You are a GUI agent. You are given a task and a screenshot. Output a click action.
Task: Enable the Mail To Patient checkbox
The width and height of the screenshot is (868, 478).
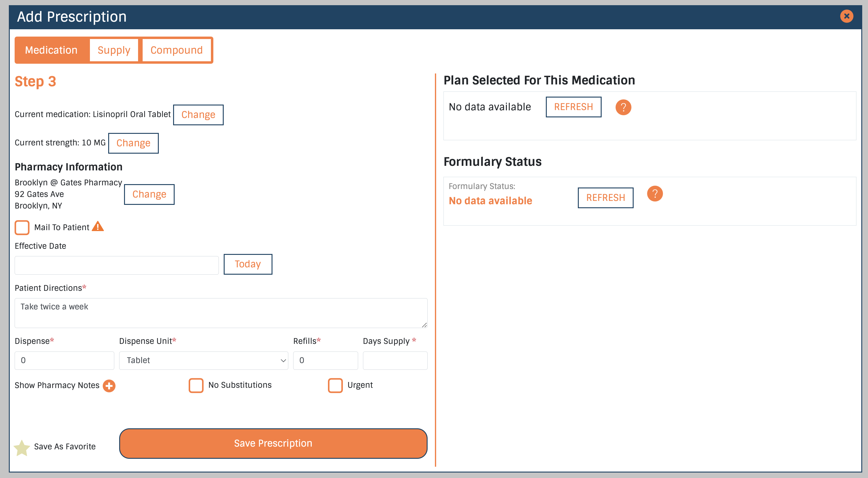(22, 227)
